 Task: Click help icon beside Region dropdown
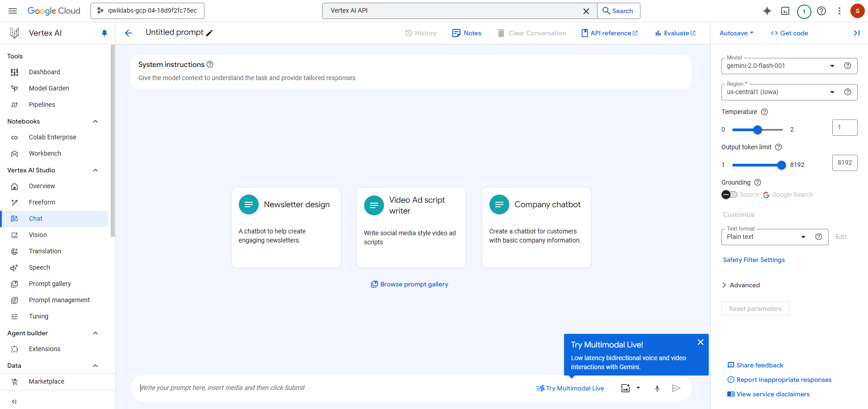point(848,92)
